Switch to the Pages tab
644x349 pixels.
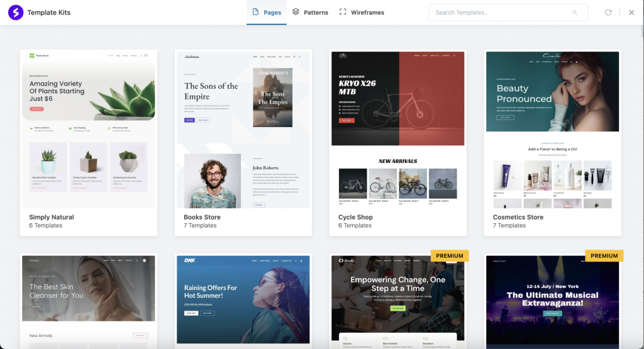pos(267,13)
